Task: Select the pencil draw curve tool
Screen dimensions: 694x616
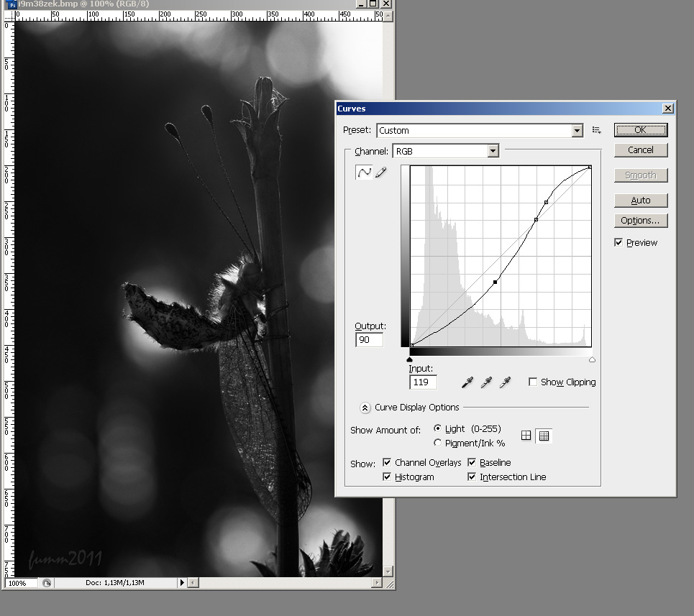Action: (x=381, y=173)
